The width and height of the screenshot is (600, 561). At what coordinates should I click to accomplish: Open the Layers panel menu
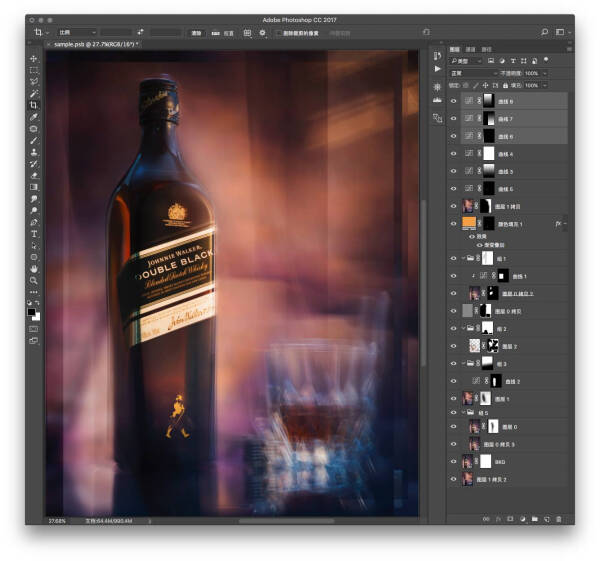[x=569, y=49]
